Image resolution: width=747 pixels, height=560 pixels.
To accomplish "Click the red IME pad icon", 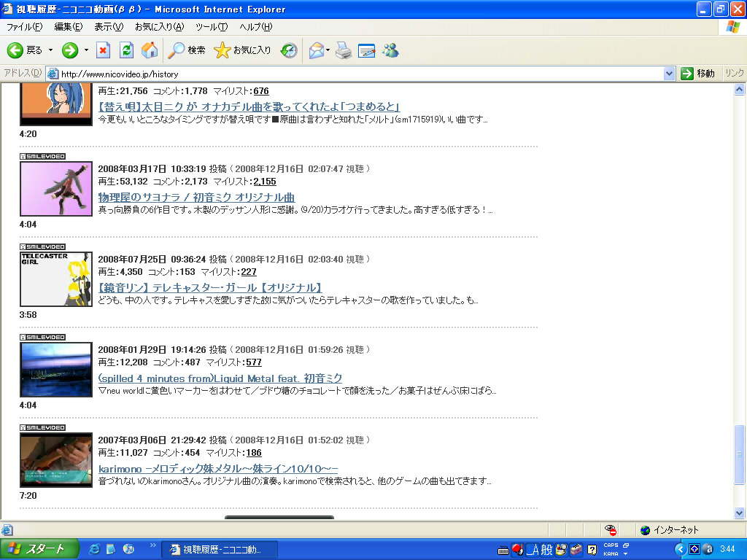I will (517, 550).
